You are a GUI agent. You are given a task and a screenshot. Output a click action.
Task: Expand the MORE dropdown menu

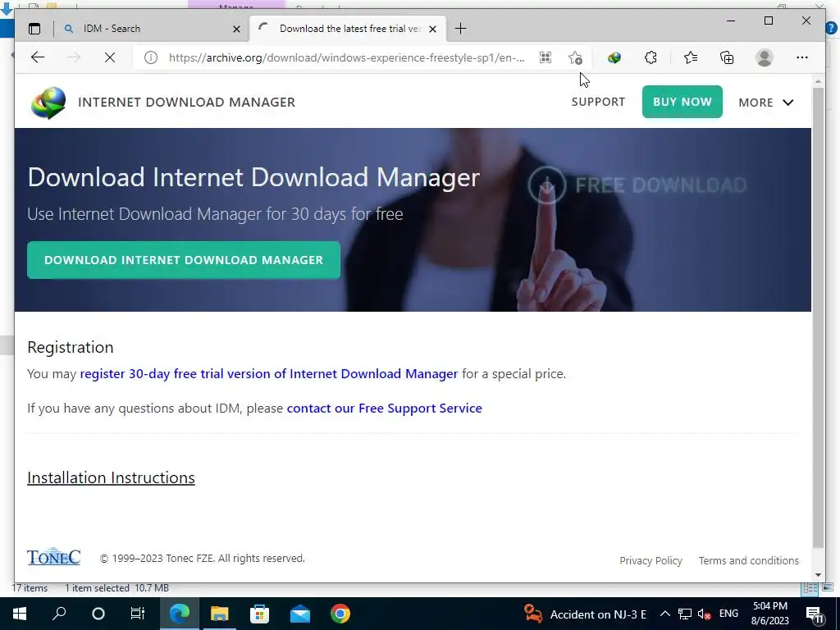766,103
